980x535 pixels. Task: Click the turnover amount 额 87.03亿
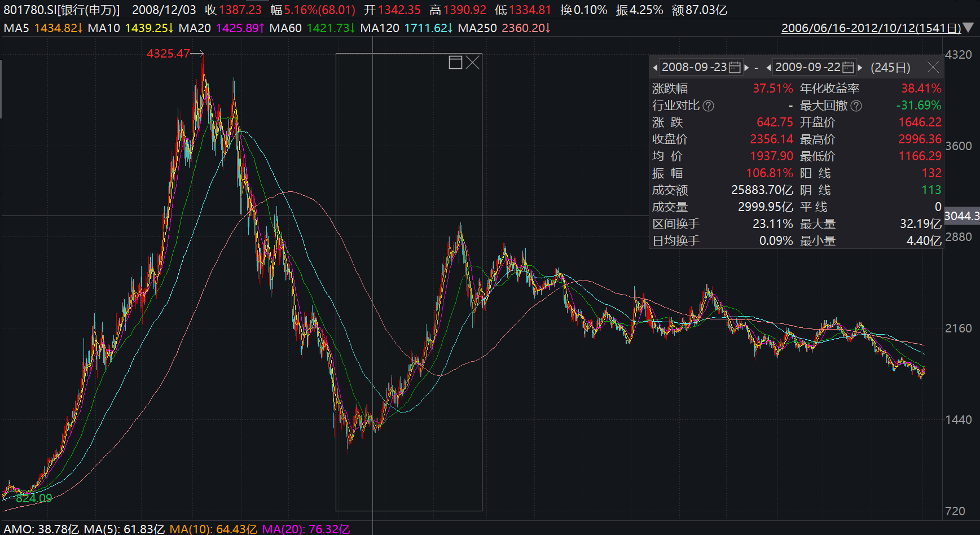tap(700, 10)
